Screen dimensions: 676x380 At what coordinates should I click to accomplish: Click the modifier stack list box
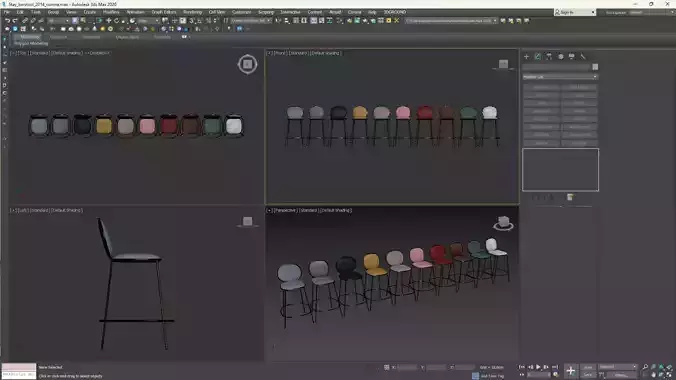(560, 170)
